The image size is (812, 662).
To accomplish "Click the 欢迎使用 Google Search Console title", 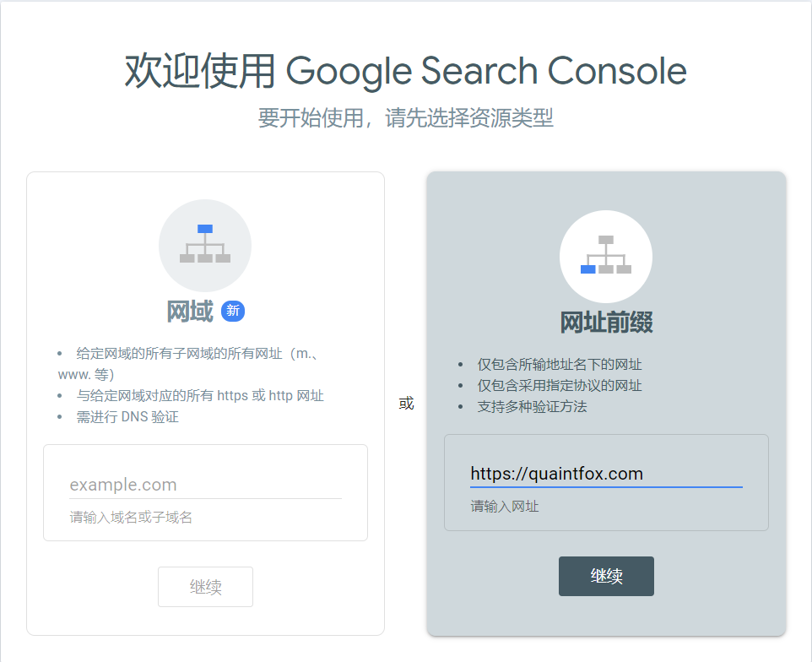I will [406, 71].
